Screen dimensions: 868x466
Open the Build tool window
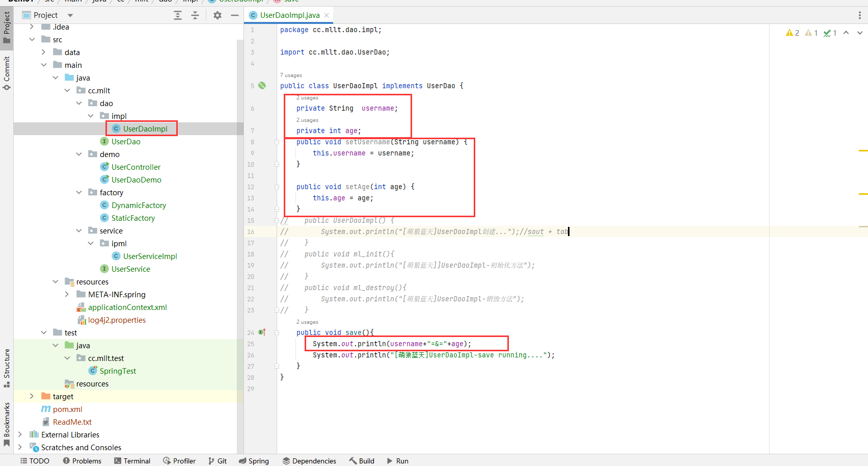tap(362, 460)
